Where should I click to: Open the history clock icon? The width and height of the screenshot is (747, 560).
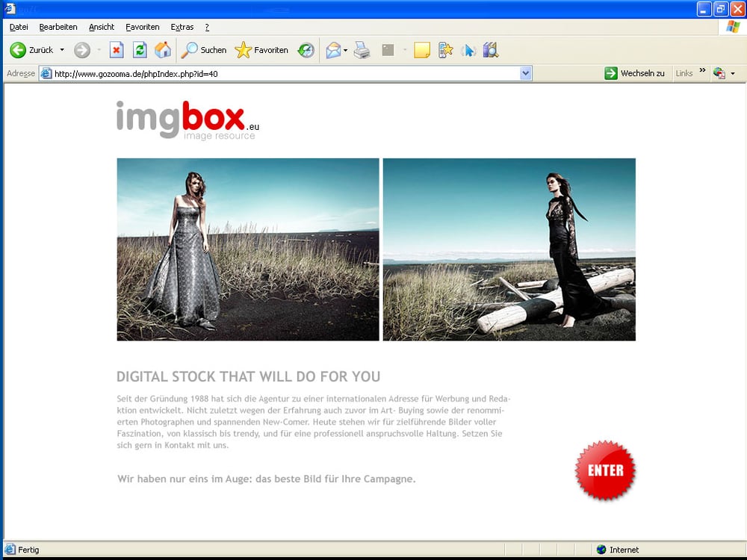[306, 50]
